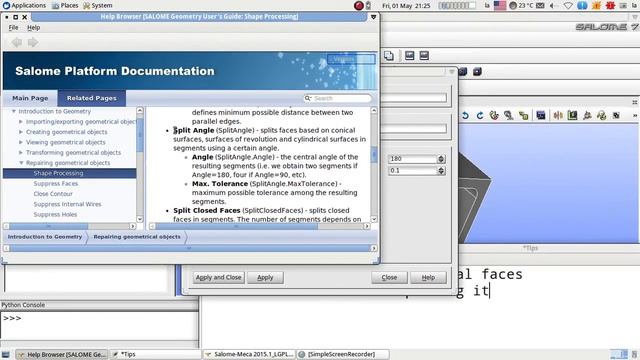Click the copy icon in SALOME toolbar
This screenshot has height=360, width=640.
[x=389, y=56]
